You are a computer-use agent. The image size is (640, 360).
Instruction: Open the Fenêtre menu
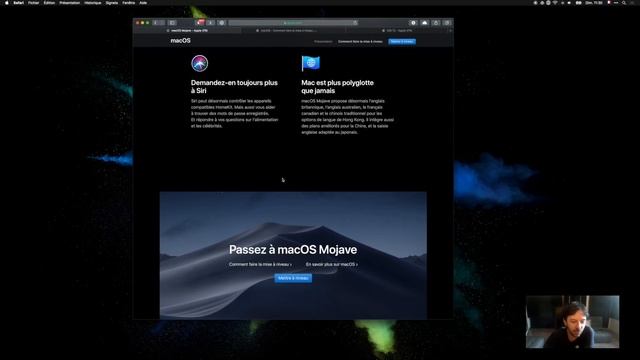point(129,3)
